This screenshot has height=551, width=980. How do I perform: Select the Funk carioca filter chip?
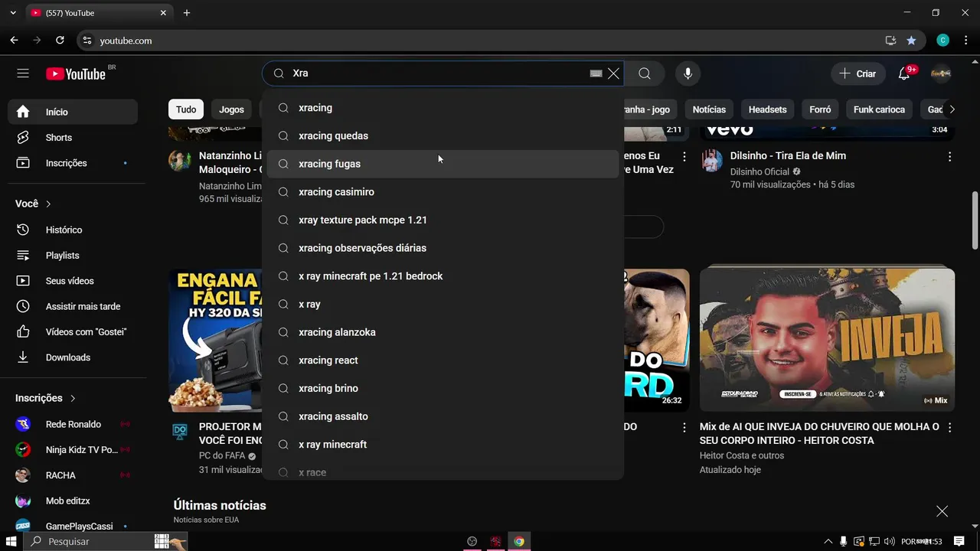(x=879, y=109)
